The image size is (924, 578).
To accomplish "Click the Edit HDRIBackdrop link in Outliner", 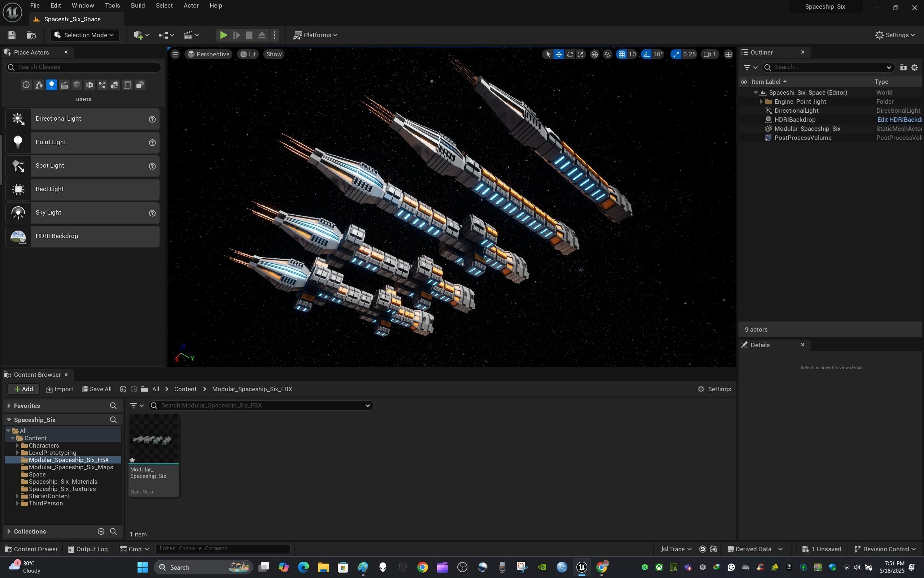I will [x=899, y=120].
